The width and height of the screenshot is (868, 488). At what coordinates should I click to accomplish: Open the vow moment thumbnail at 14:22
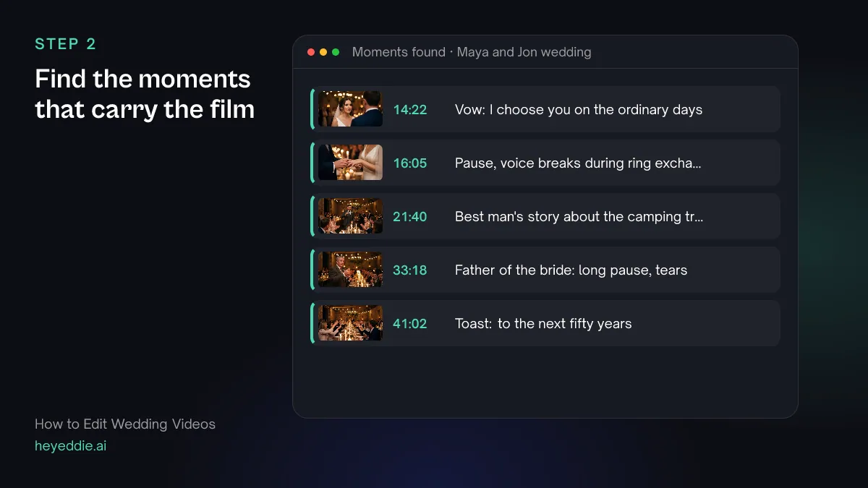[350, 109]
